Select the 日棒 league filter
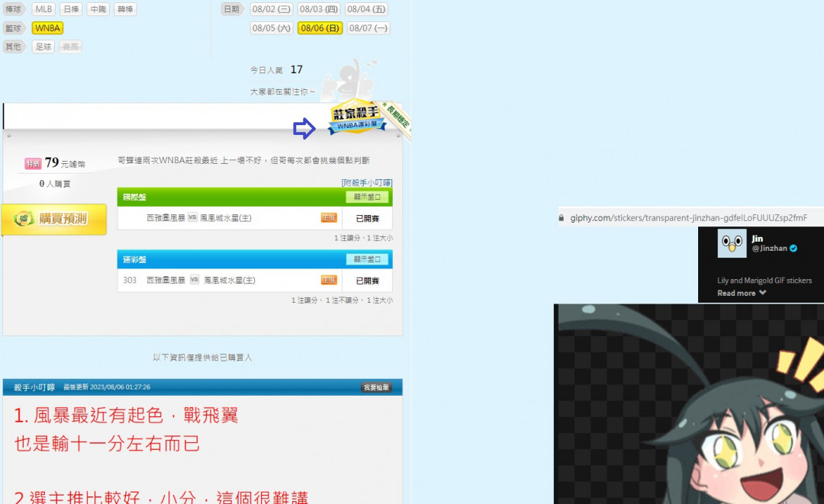 tap(71, 9)
